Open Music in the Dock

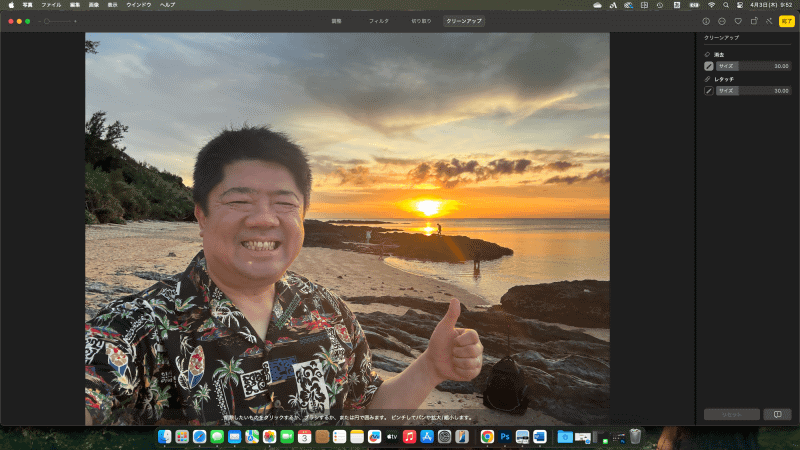pyautogui.click(x=409, y=437)
